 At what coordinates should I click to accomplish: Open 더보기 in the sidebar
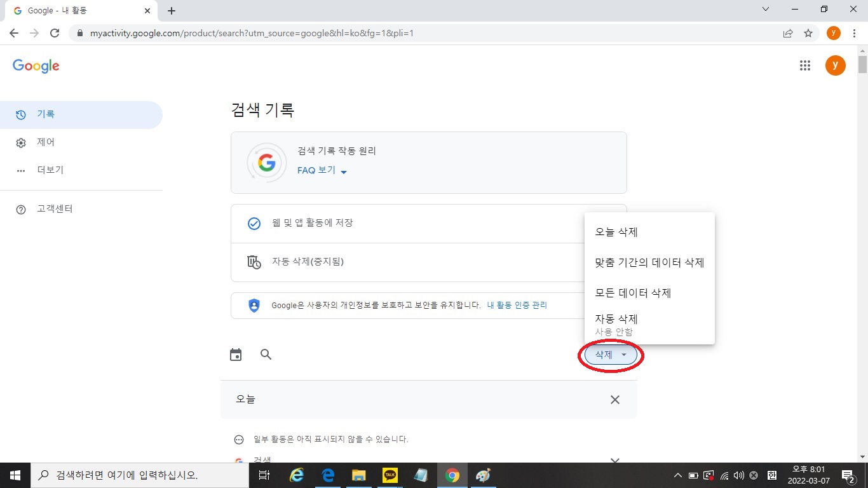(81, 170)
